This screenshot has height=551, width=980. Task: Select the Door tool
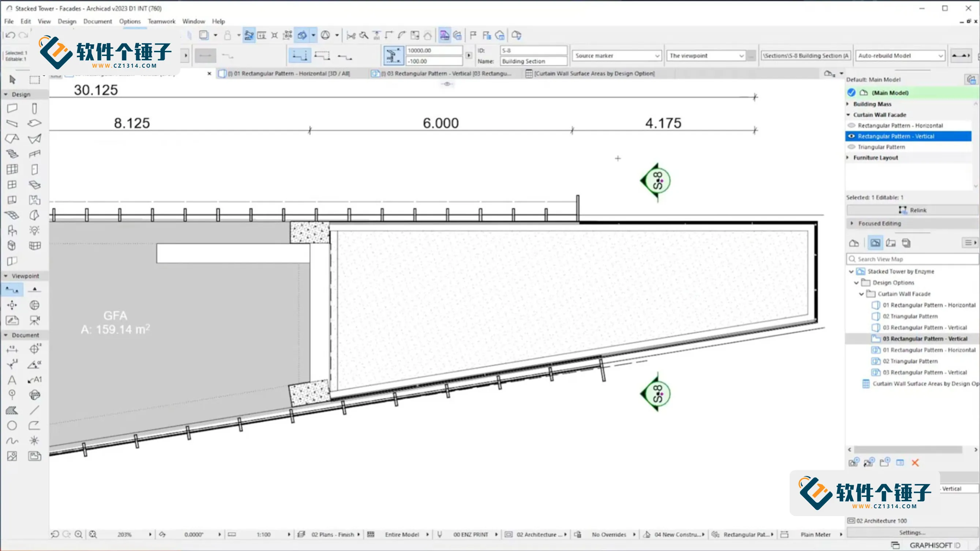[34, 169]
